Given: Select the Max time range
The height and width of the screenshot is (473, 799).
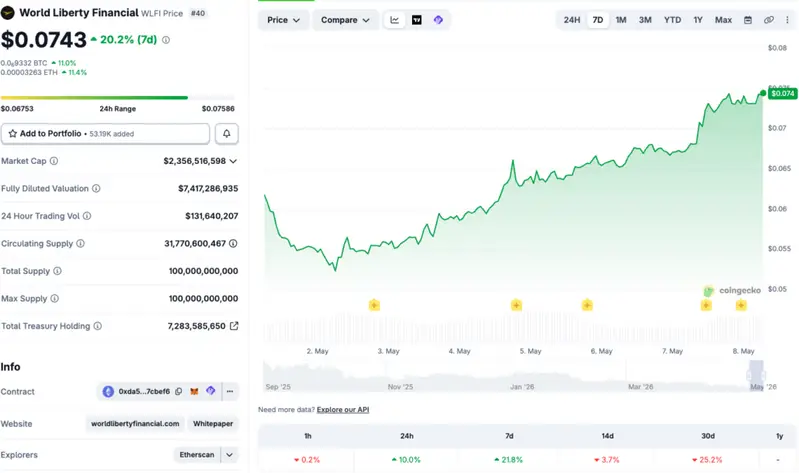Looking at the screenshot, I should pos(723,20).
